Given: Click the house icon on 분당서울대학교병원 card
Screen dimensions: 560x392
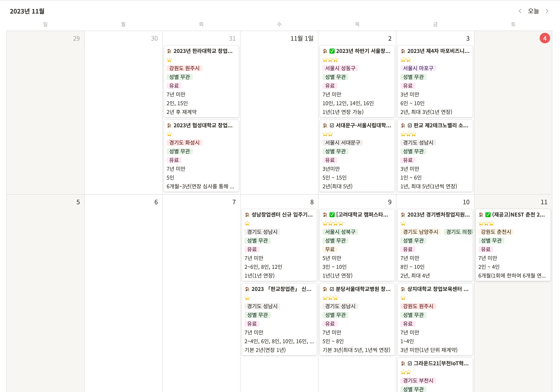Looking at the screenshot, I should point(325,289).
